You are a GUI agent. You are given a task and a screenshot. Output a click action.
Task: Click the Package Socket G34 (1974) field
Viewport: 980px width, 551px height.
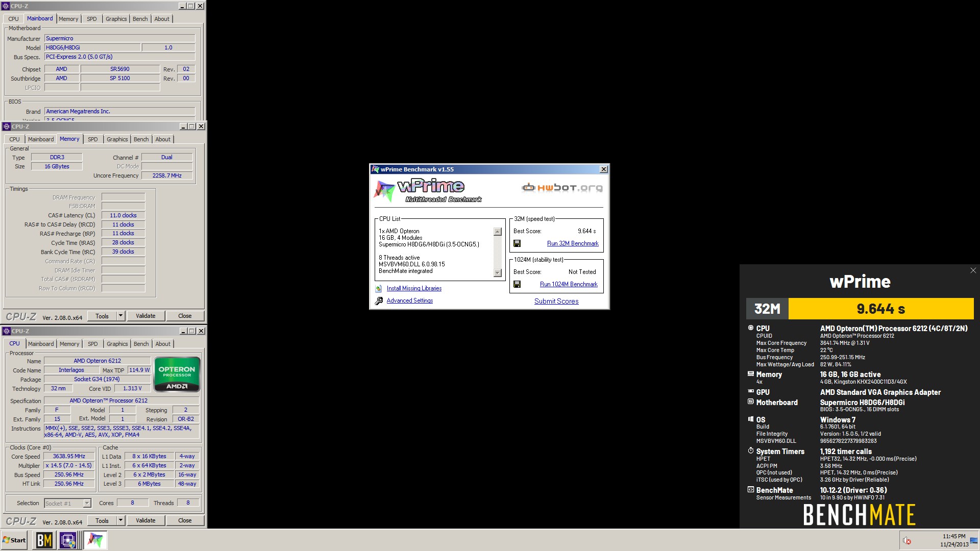[x=97, y=379]
